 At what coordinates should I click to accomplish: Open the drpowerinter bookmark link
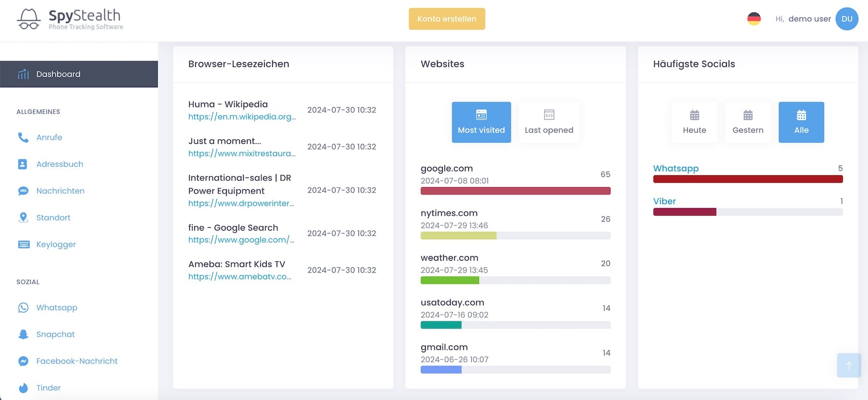click(241, 203)
